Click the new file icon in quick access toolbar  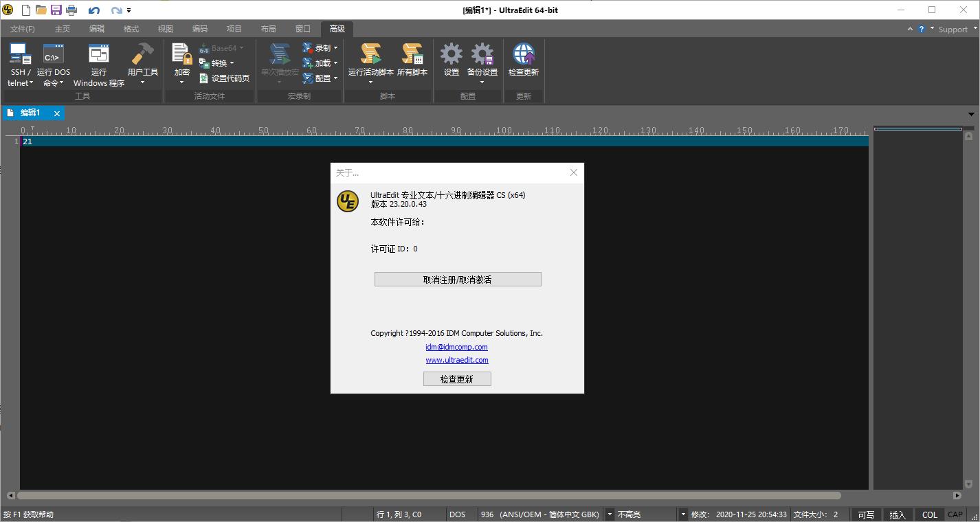click(x=26, y=10)
